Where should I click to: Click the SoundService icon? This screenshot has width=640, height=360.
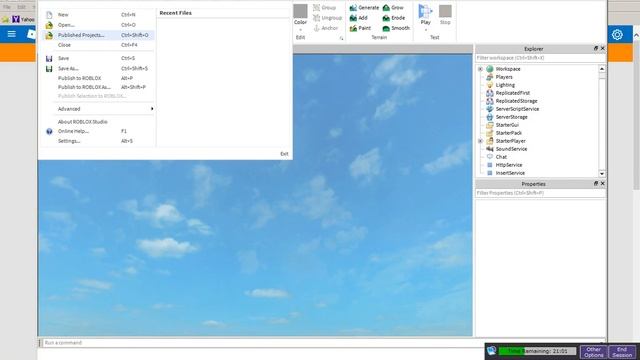pos(490,149)
